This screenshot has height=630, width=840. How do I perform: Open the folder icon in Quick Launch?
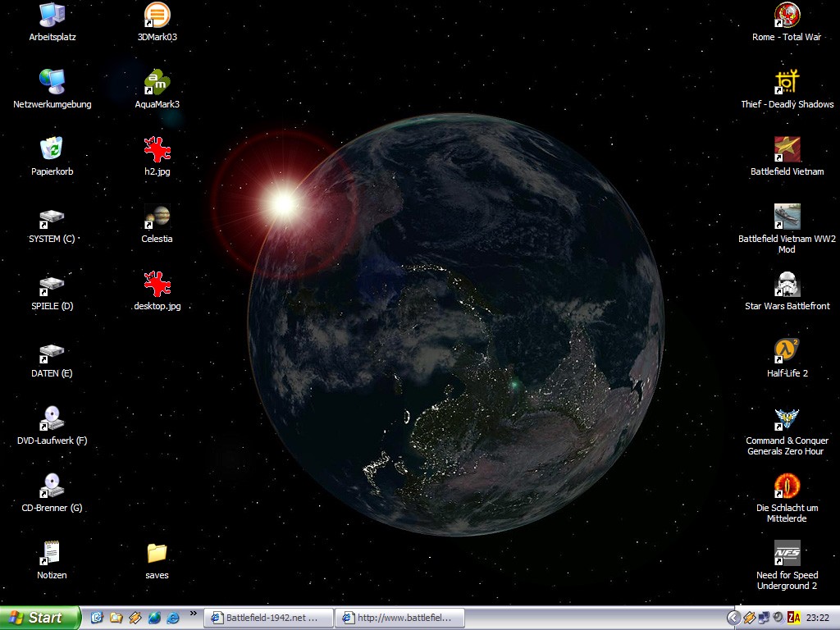[x=116, y=618]
